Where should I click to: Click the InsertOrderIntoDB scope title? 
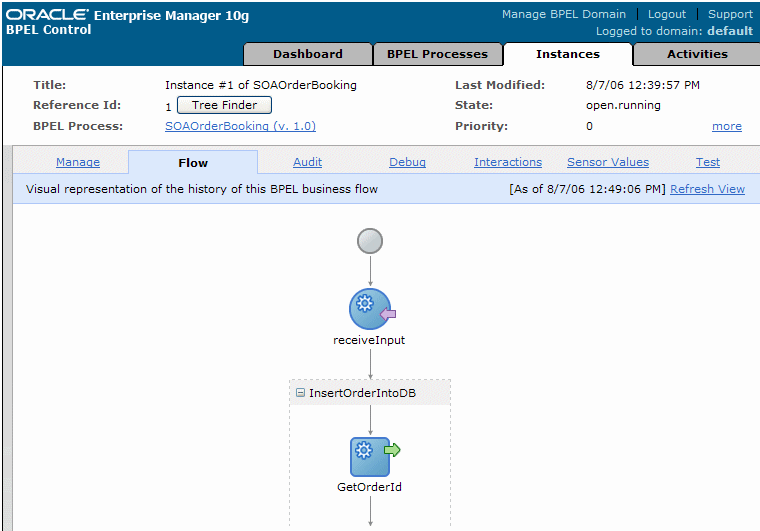363,393
